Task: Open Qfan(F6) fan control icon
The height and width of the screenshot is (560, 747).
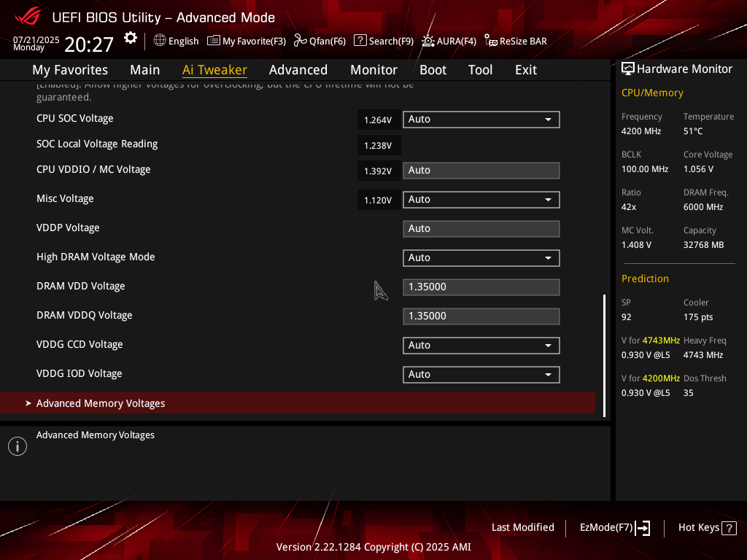Action: tap(300, 41)
